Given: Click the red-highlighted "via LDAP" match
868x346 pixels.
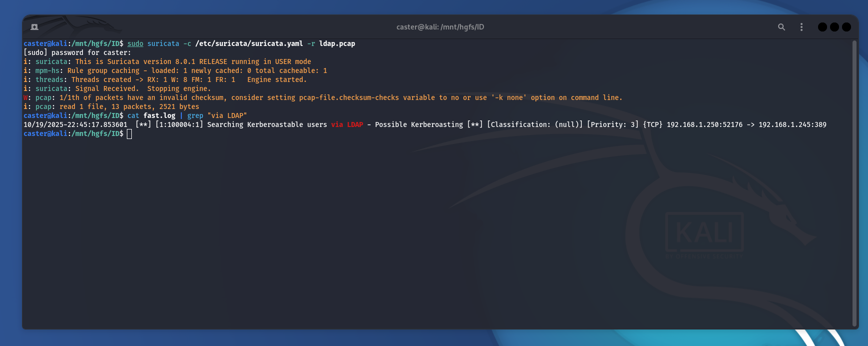Looking at the screenshot, I should click(347, 124).
